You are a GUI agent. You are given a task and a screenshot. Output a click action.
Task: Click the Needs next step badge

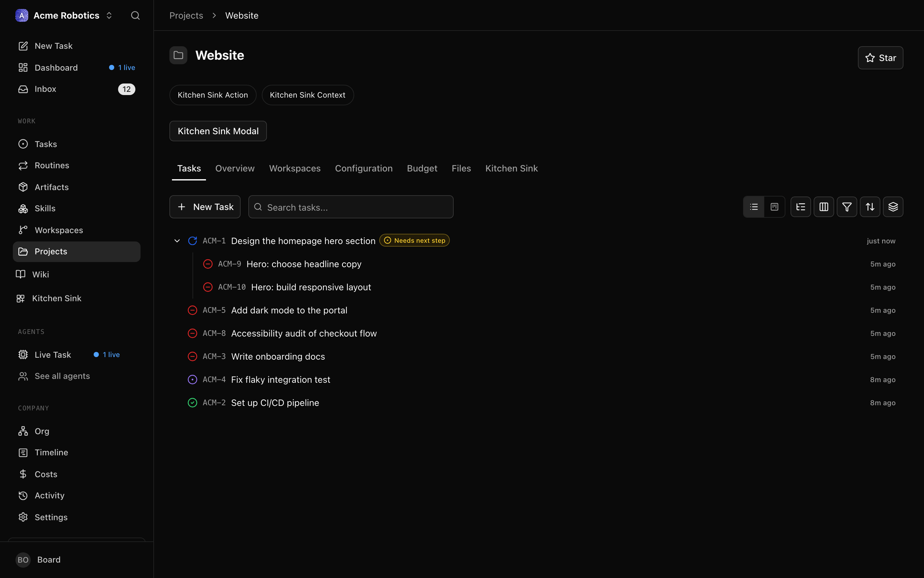(414, 241)
